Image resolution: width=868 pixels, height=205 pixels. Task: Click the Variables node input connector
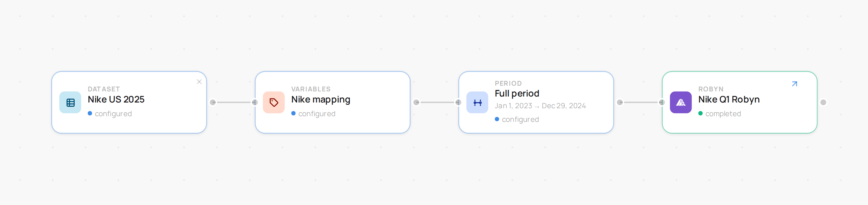[x=255, y=102]
